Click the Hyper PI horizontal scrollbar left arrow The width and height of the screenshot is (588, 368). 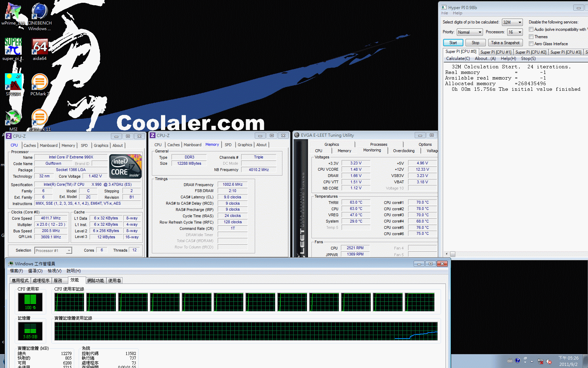tap(446, 254)
